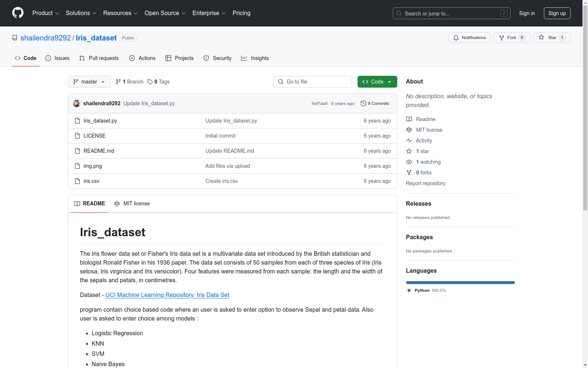Image resolution: width=588 pixels, height=368 pixels.
Task: Open the README.md file
Action: point(99,151)
